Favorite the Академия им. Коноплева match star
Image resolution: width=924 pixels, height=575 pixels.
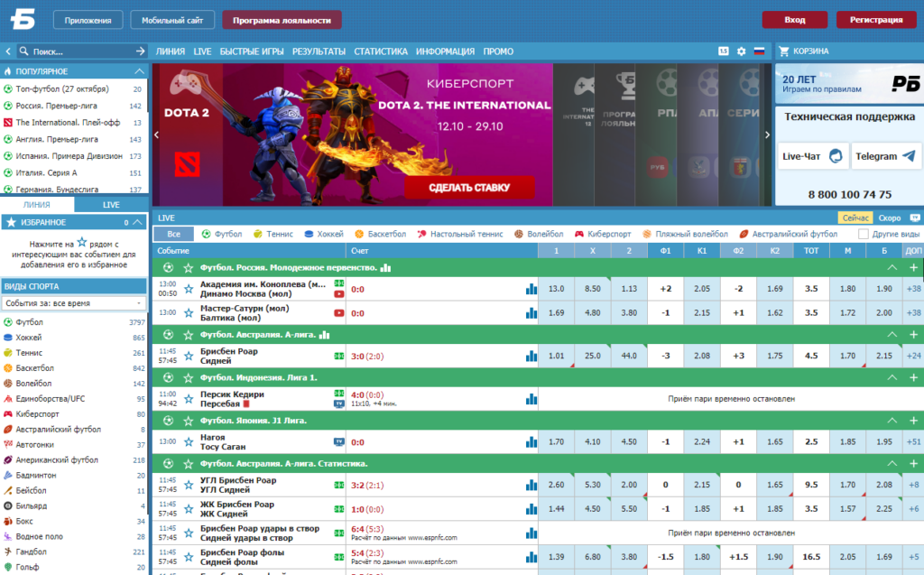click(x=189, y=289)
